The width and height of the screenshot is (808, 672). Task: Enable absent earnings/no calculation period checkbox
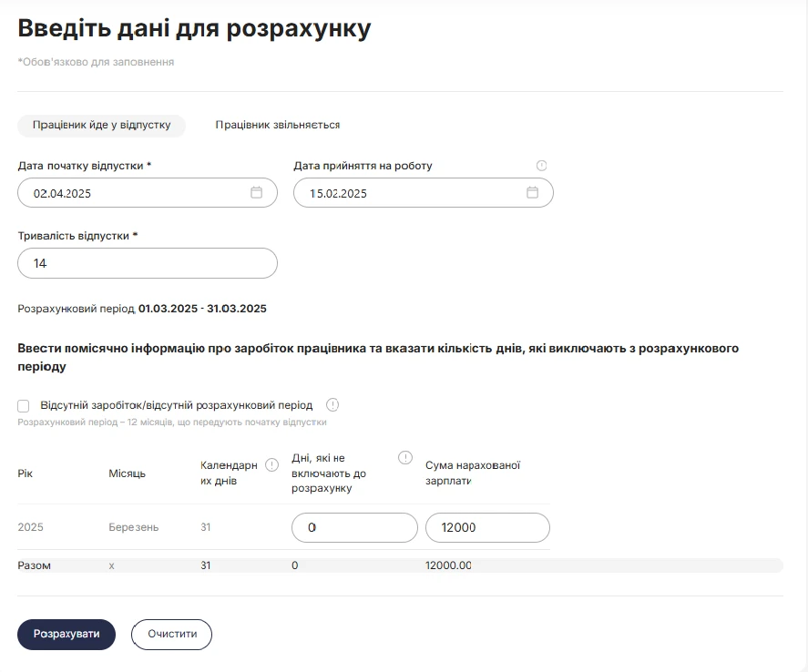(x=23, y=406)
